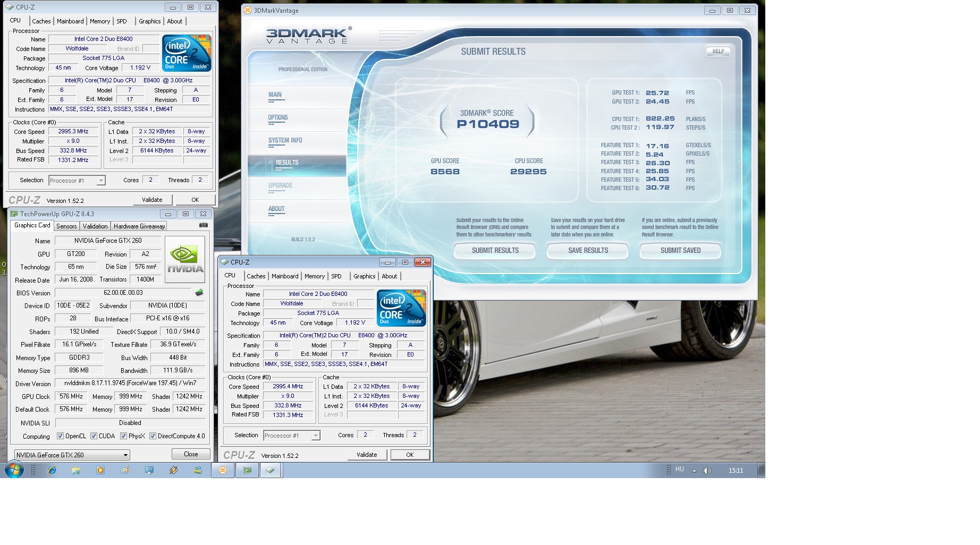Switch to the 3DMark Vantage taskbar button
The width and height of the screenshot is (980, 545).
(x=223, y=470)
